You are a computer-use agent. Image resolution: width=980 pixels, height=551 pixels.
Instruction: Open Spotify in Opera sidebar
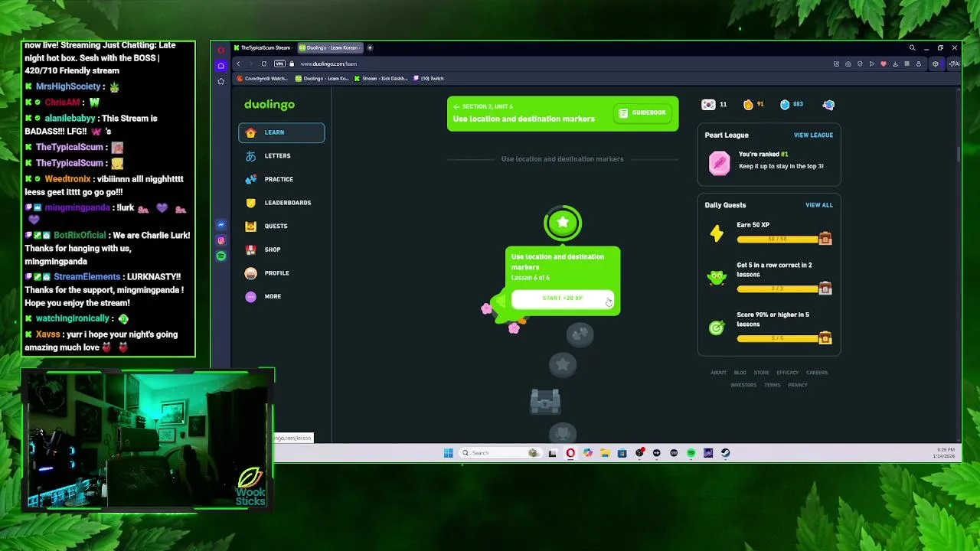(221, 256)
